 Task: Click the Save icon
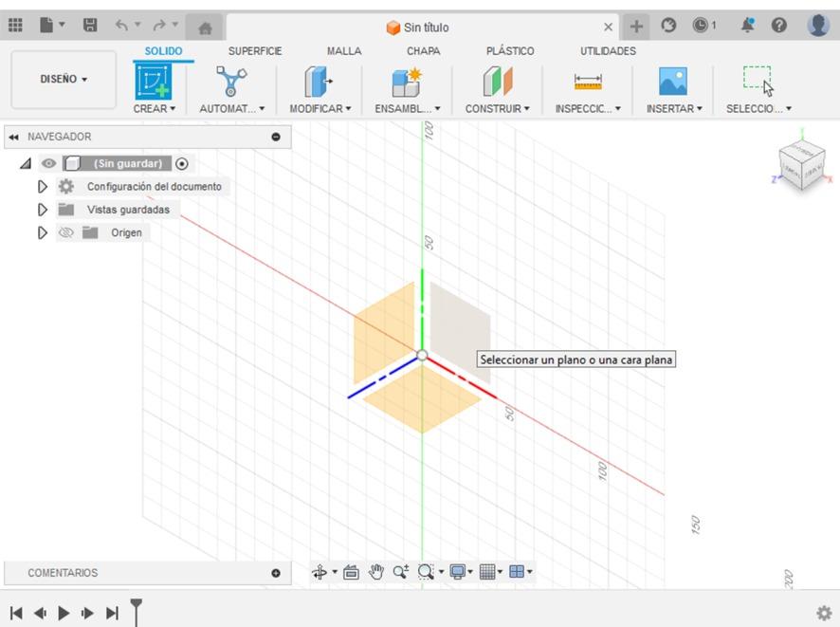coord(89,26)
